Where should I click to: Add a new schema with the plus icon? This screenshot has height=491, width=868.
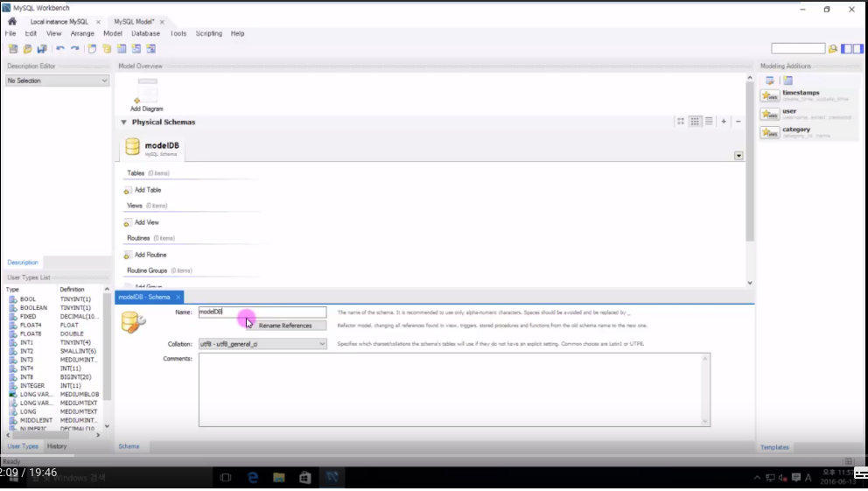724,122
